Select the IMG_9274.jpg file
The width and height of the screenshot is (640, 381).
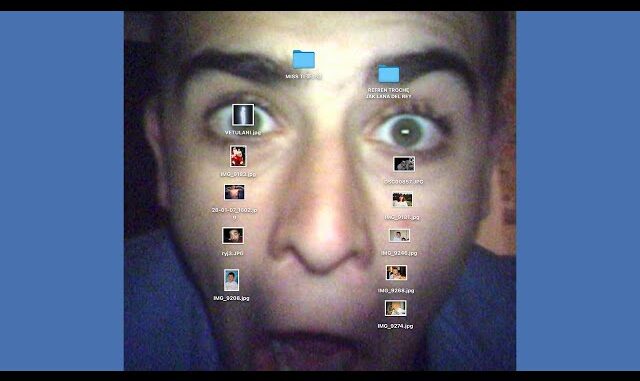[396, 308]
